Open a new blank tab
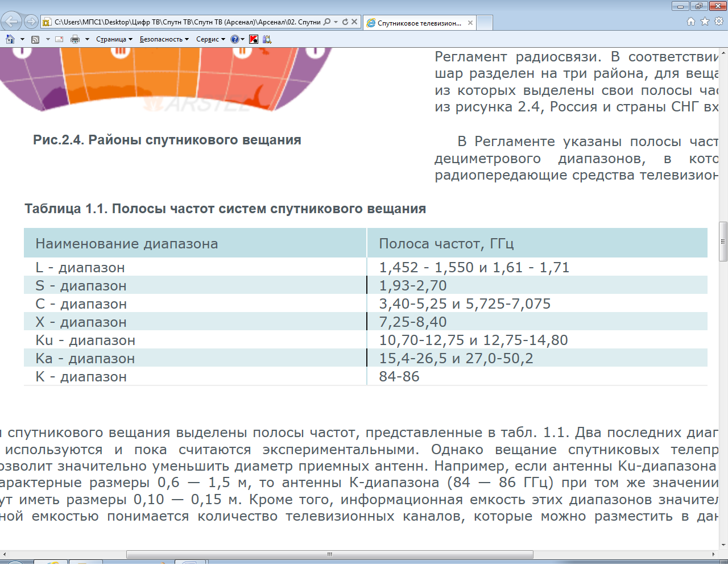The image size is (728, 565). coord(485,23)
